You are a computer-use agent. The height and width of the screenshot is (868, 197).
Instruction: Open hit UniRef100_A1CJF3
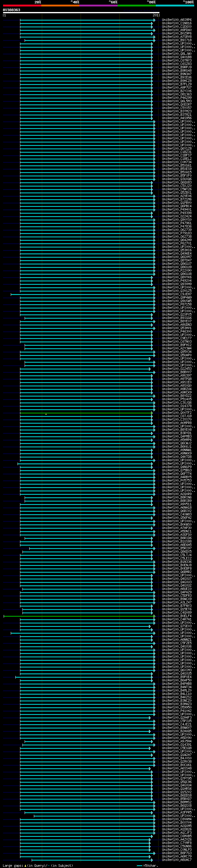(x=176, y=833)
